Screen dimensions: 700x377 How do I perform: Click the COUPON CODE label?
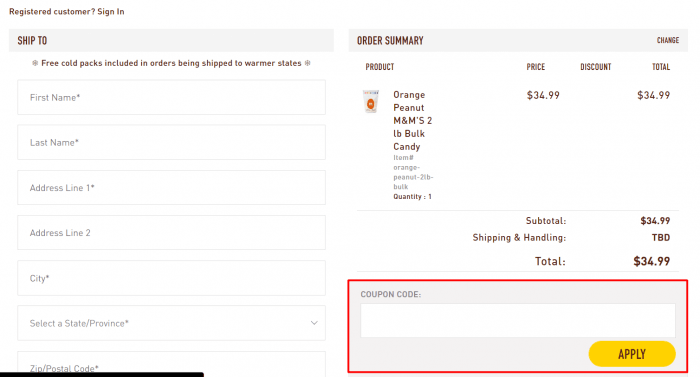click(391, 294)
